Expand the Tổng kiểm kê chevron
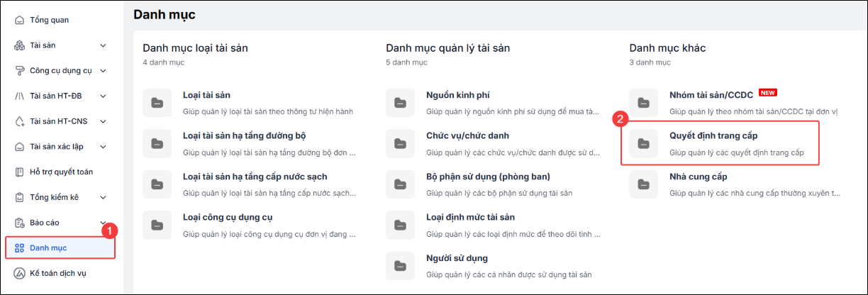Screen dimensions: 868x295 tap(103, 197)
